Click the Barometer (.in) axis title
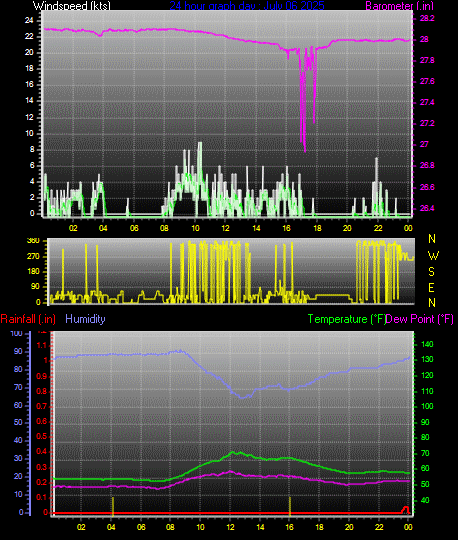Screen dimensions: 458x540 tap(399, 6)
